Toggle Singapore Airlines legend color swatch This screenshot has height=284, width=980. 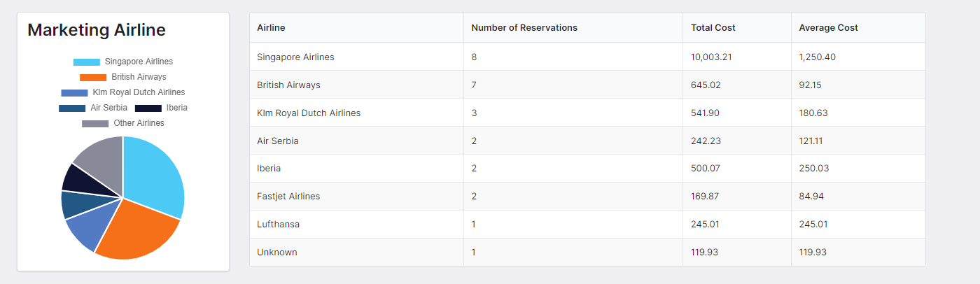[87, 62]
